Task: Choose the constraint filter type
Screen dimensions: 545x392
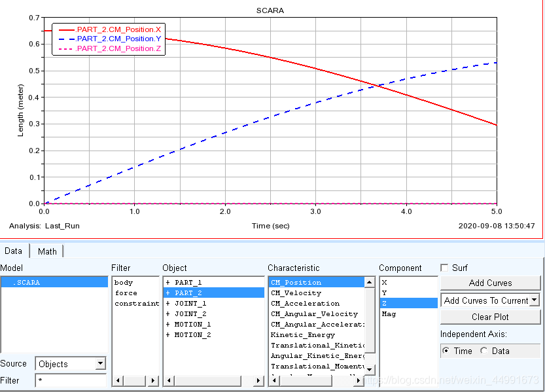Action: pos(136,304)
